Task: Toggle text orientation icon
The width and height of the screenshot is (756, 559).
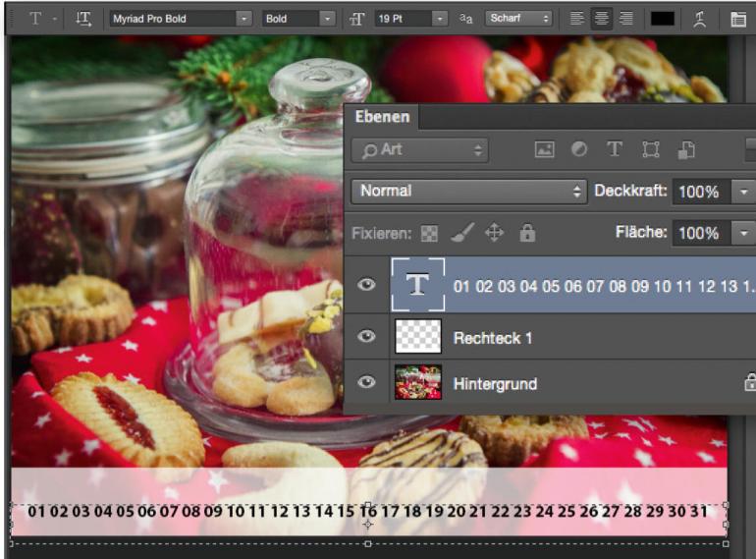Action: pyautogui.click(x=83, y=19)
